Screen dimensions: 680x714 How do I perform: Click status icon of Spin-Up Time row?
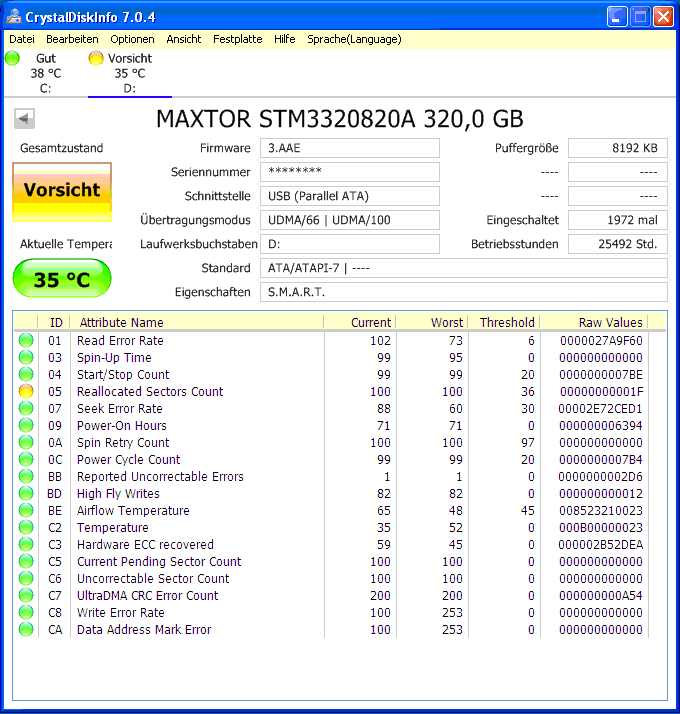(26, 357)
